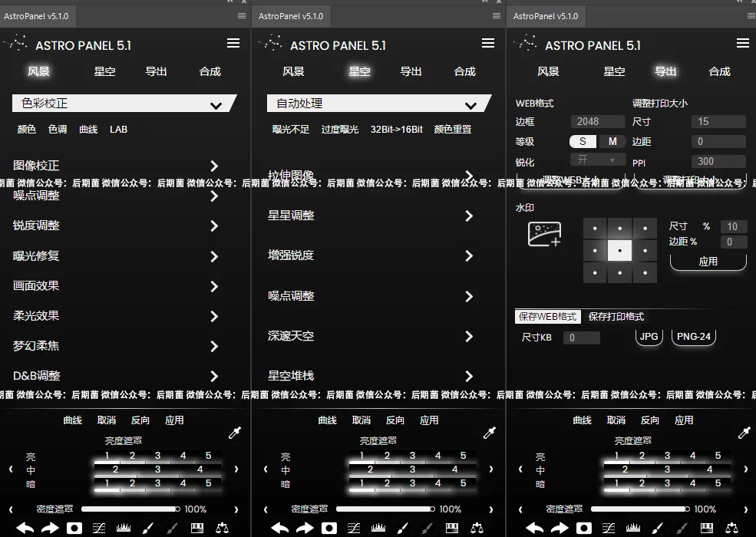Open the 锐化 dropdown showing 开

(597, 160)
